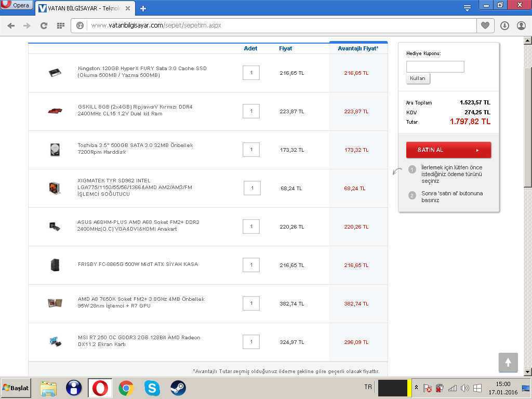Click the XIGMATEK cooler product thumbnail
Viewport: 532px width, 399px height.
(55, 188)
